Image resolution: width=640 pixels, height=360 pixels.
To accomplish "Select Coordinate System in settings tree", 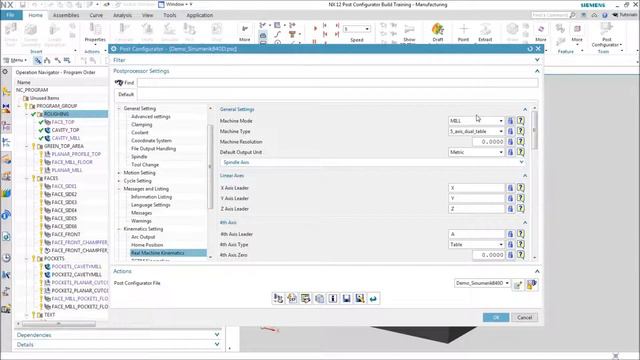I will (x=151, y=141).
